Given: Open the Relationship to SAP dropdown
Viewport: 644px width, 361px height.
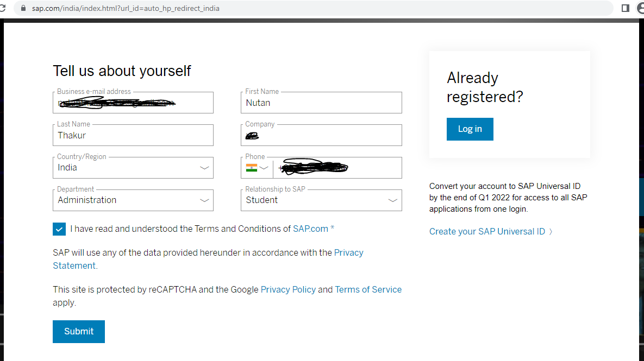Looking at the screenshot, I should [x=321, y=200].
